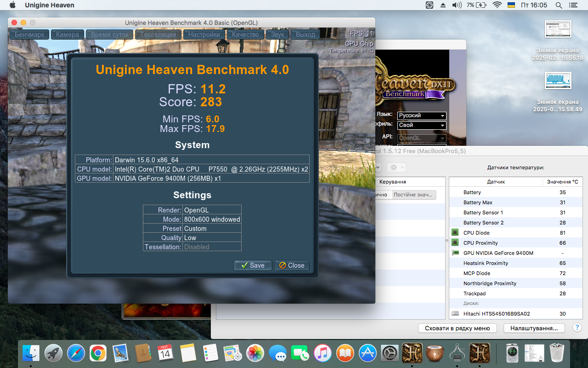Launch Google Chrome from the Dock
588x368 pixels.
(98, 353)
